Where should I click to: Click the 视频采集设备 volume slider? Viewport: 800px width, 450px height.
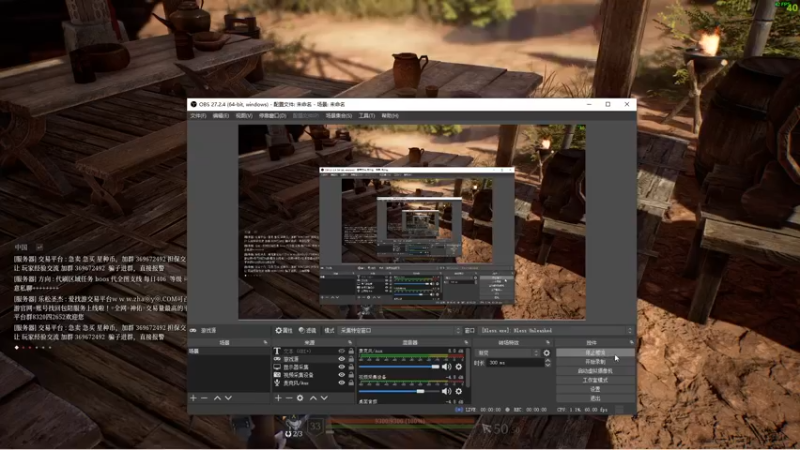pos(398,391)
